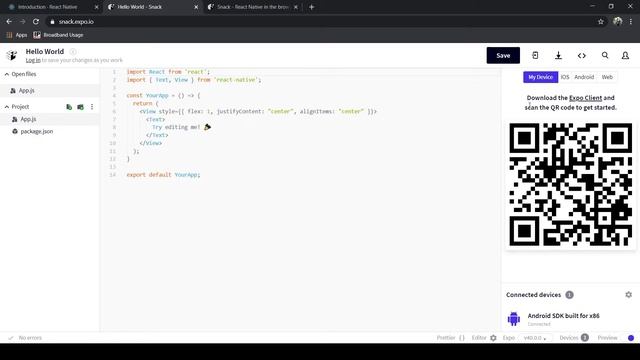Switch to the iOS preview tab

(565, 77)
